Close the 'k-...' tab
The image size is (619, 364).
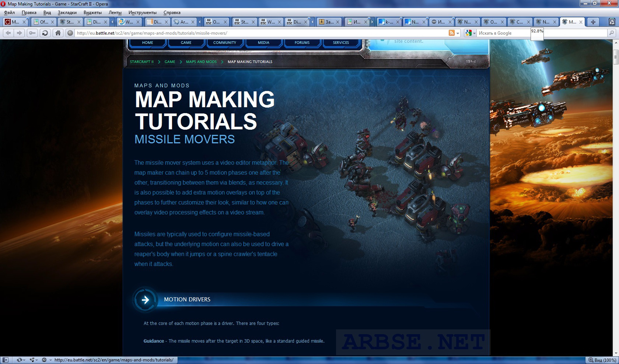coord(398,22)
